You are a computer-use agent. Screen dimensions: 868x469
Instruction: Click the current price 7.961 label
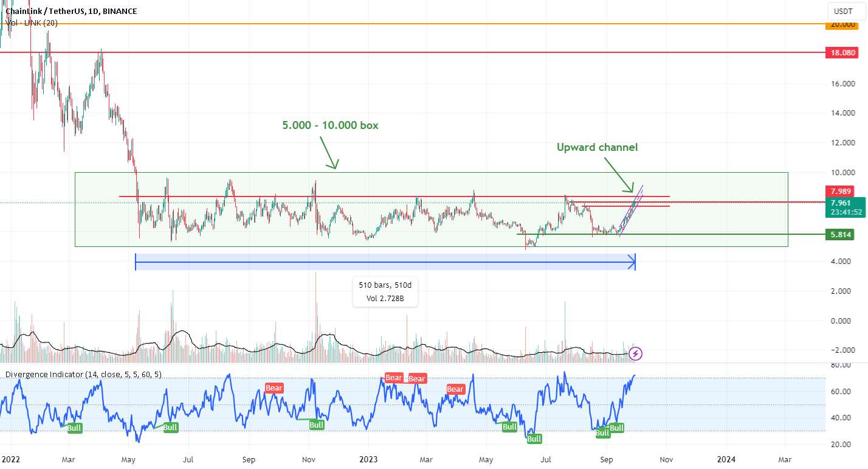[x=842, y=203]
